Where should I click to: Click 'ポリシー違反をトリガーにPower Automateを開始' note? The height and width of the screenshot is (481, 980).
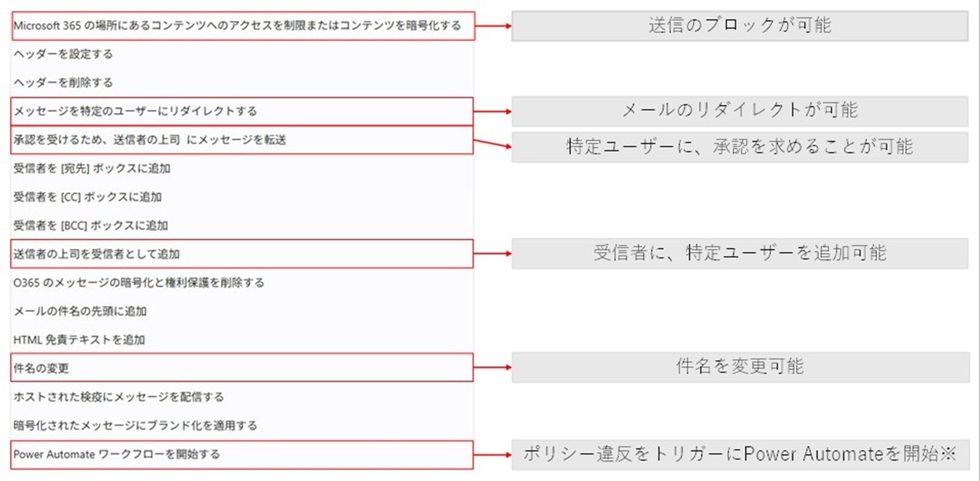click(x=740, y=454)
